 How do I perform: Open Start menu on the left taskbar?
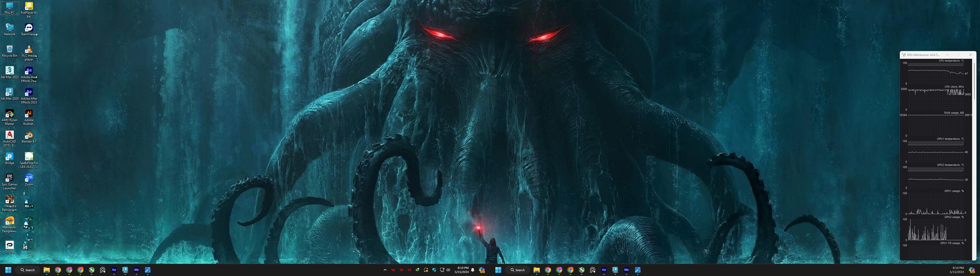click(x=8, y=270)
